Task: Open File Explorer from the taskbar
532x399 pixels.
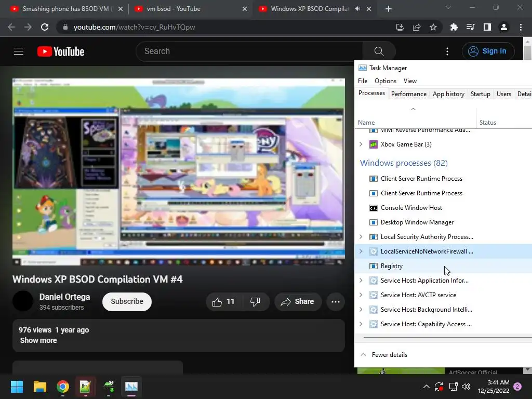Action: click(39, 387)
